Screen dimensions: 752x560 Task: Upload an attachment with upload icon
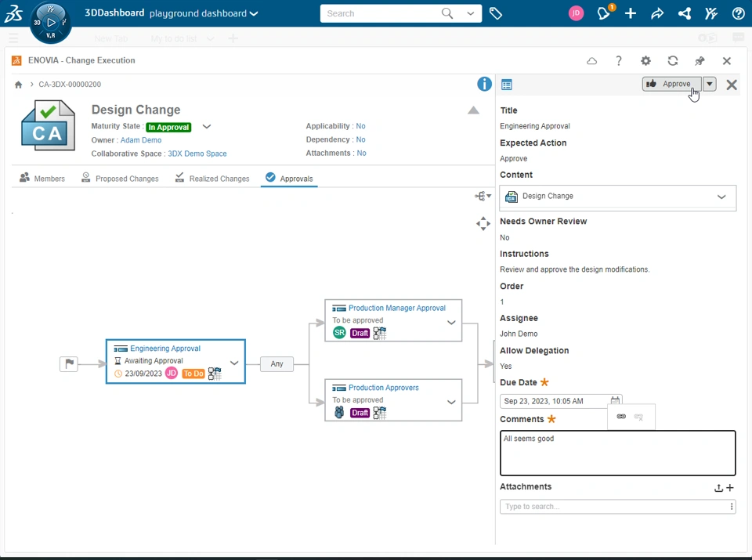(718, 488)
